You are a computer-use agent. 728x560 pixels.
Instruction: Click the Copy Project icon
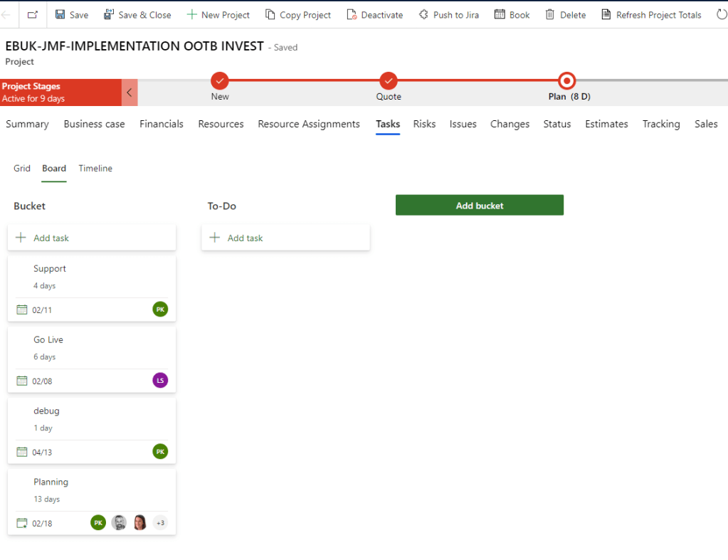tap(270, 15)
